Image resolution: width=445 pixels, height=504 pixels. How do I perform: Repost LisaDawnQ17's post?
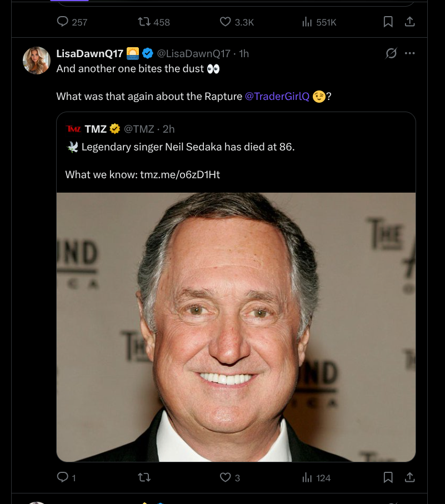tap(144, 477)
